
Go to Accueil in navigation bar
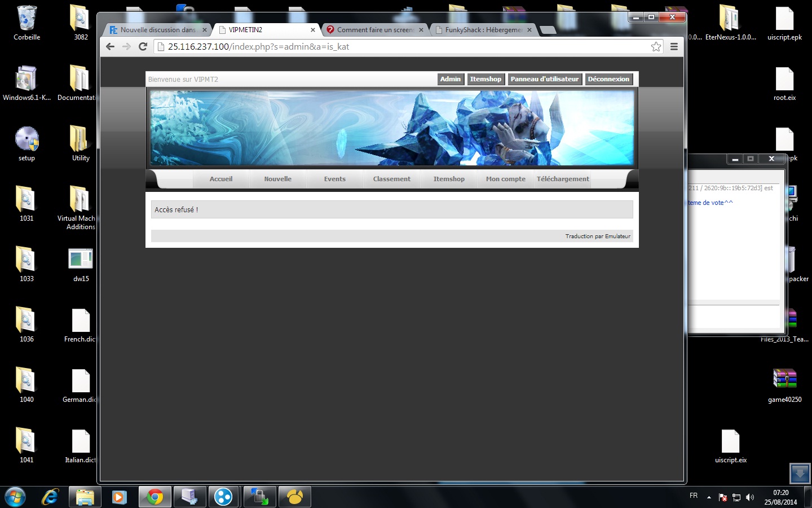(221, 179)
